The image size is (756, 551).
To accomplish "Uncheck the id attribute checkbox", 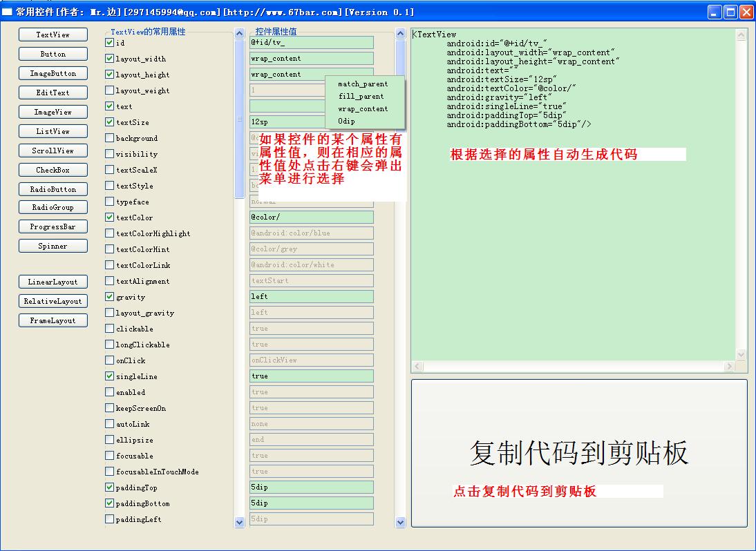I will [109, 42].
